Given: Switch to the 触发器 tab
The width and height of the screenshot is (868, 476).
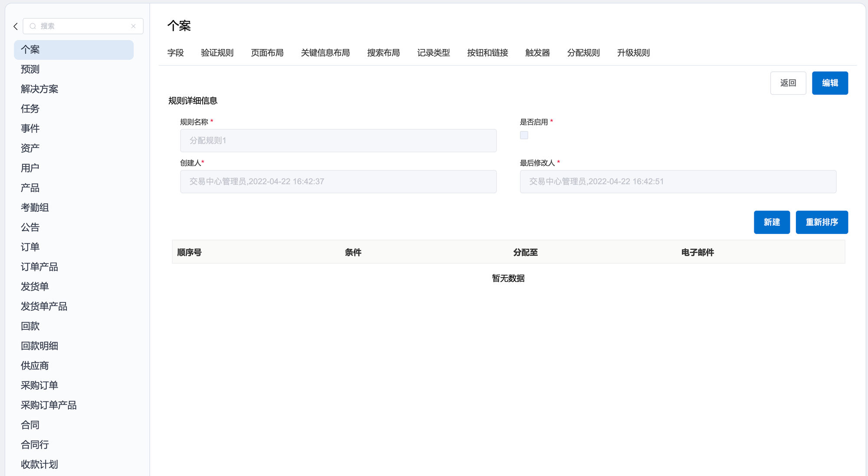Looking at the screenshot, I should pyautogui.click(x=537, y=53).
